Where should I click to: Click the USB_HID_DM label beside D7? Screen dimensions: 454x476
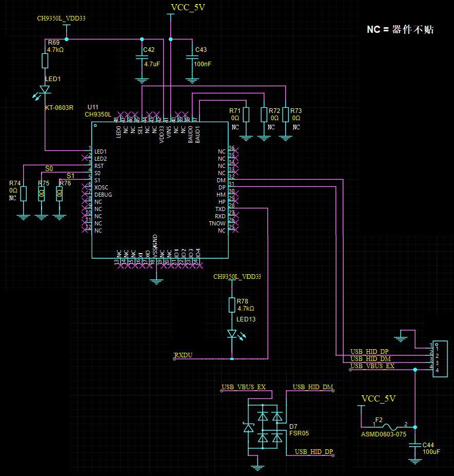pyautogui.click(x=313, y=386)
